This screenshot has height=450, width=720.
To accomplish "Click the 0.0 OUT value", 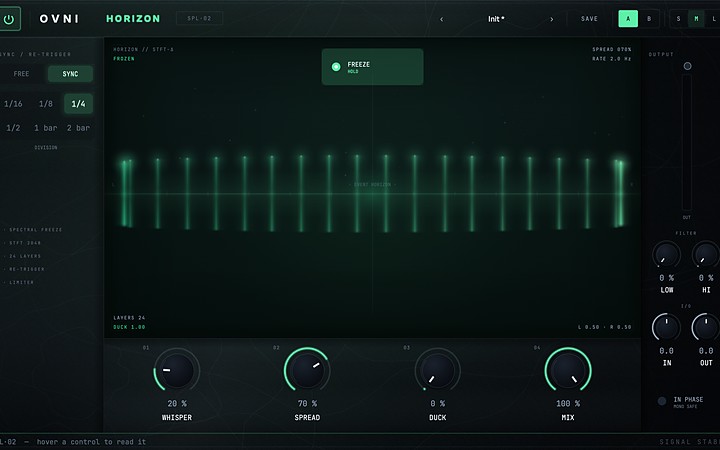I will tap(706, 351).
